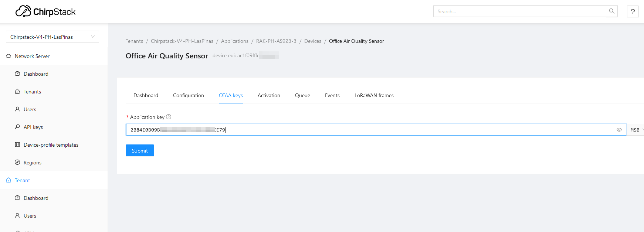This screenshot has height=232, width=644.
Task: Open Applications breadcrumb link
Action: pos(235,41)
